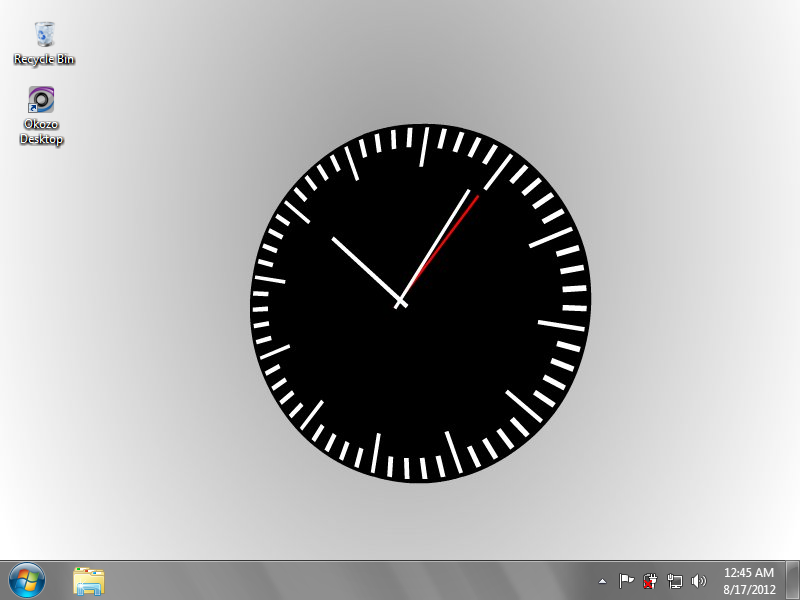The height and width of the screenshot is (600, 800).
Task: Click the 8/17/2012 date in the tray
Action: point(748,590)
